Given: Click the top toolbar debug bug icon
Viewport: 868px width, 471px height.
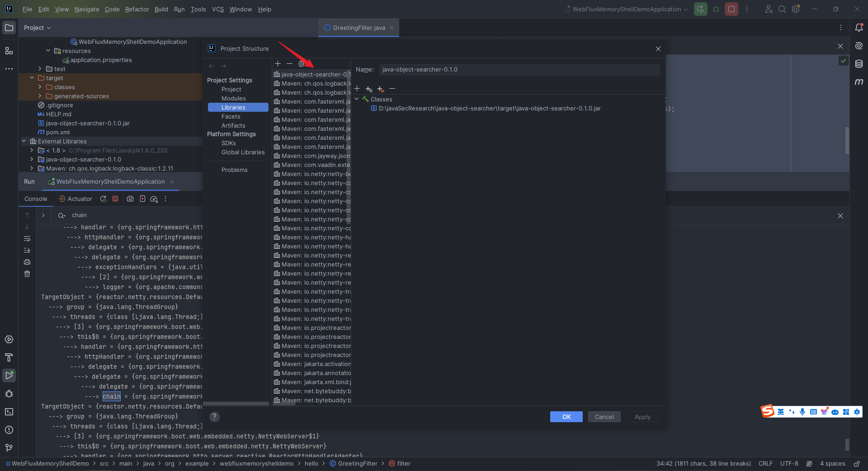Looking at the screenshot, I should pyautogui.click(x=716, y=9).
